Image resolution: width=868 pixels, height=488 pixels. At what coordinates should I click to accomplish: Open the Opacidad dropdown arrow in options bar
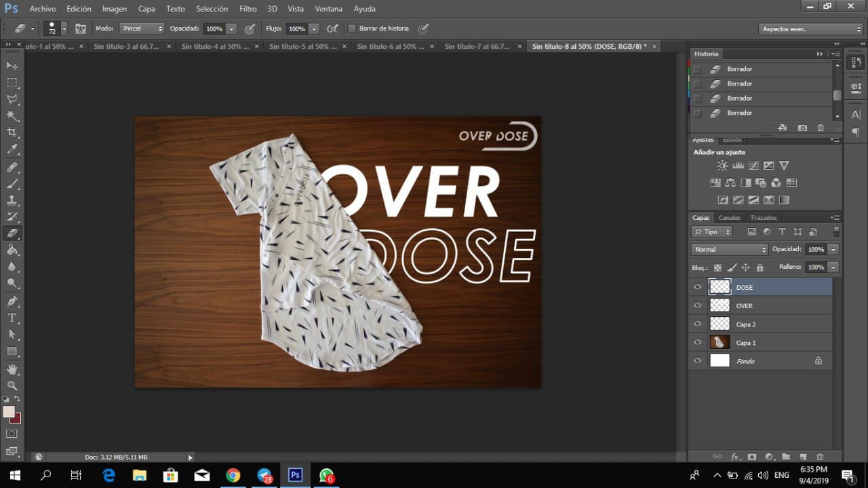[x=231, y=29]
